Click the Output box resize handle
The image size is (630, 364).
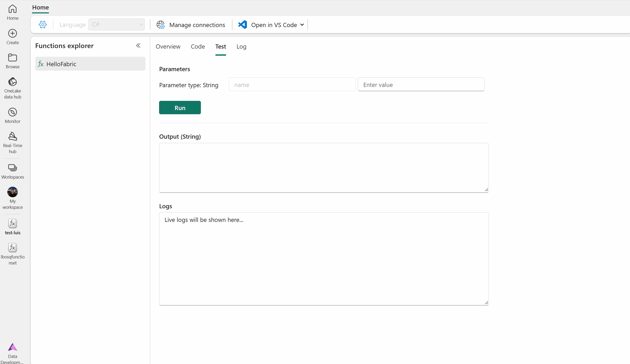[486, 190]
